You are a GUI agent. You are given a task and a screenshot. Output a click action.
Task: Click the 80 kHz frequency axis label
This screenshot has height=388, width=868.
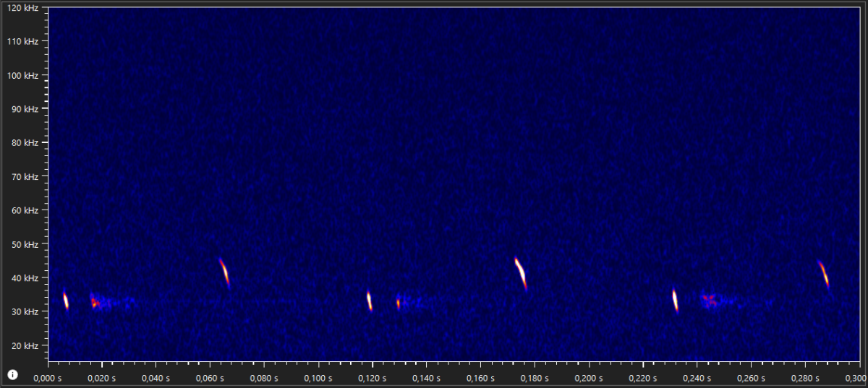(x=26, y=142)
